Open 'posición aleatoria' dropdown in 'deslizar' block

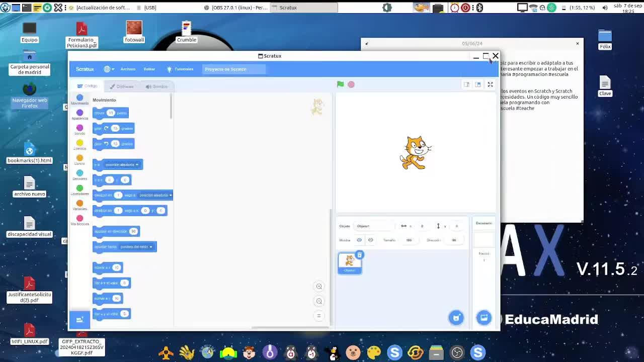coord(155,195)
